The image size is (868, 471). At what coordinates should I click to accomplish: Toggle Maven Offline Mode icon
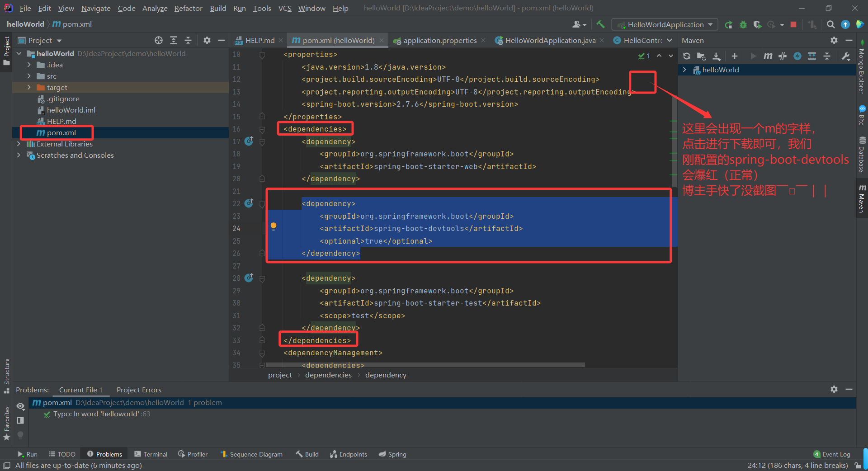point(783,56)
